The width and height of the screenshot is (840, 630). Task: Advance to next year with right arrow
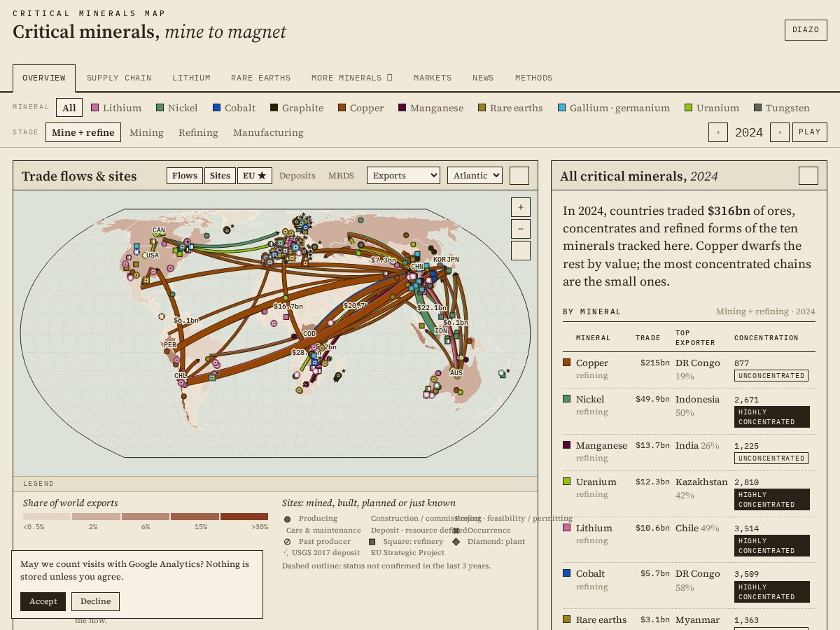point(780,132)
